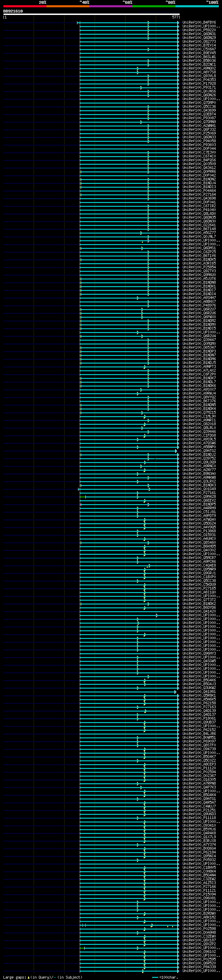Open hit UniRef100_B7EVI4
The image size is (222, 980).
click(199, 45)
